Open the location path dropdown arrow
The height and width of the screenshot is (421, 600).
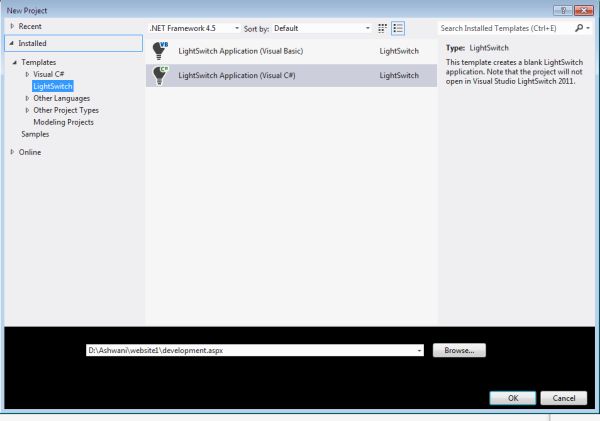(x=419, y=351)
